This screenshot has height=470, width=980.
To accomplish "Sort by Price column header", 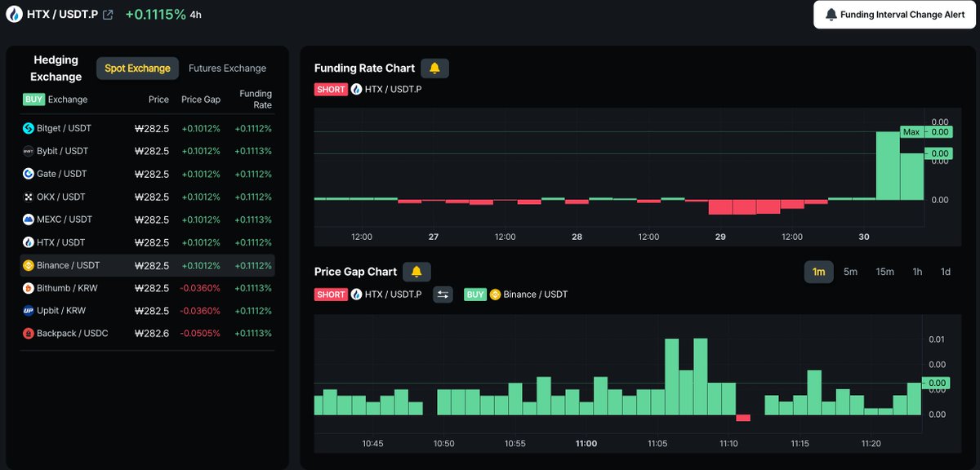I will pyautogui.click(x=158, y=100).
